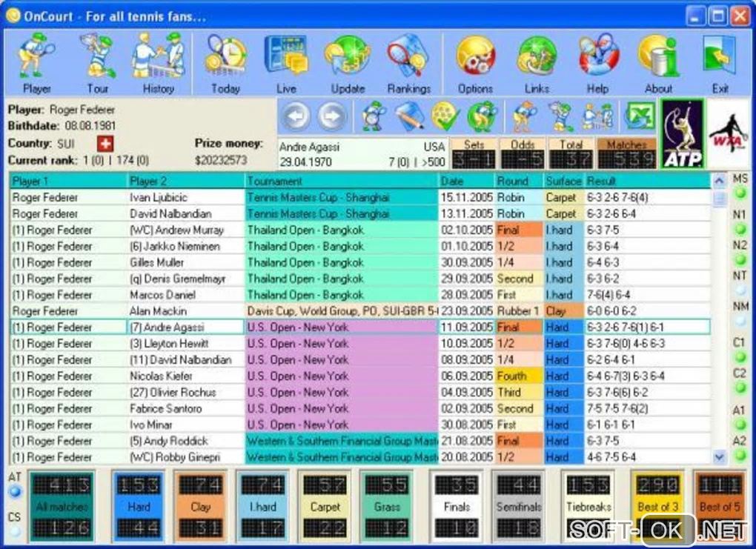This screenshot has height=549, width=756.
Task: Click scrollbar up arrow in match table
Action: click(719, 182)
